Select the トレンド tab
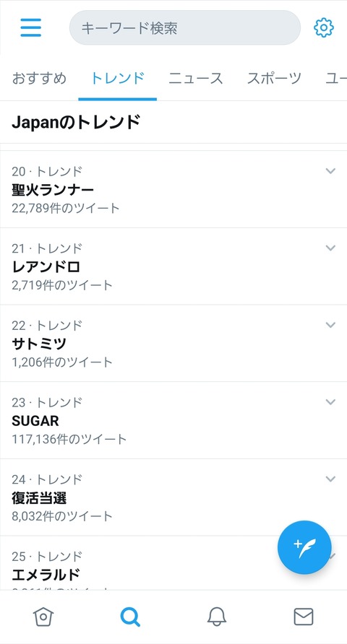The height and width of the screenshot is (644, 347). 117,78
